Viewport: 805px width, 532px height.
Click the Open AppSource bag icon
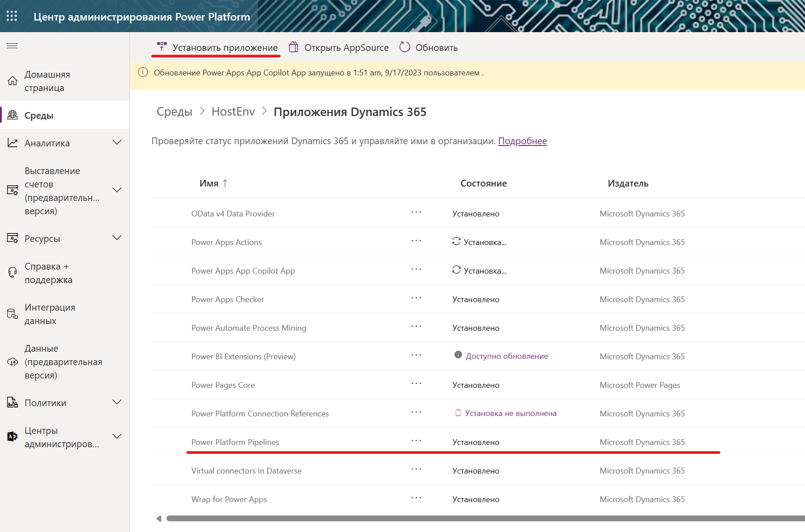click(293, 47)
